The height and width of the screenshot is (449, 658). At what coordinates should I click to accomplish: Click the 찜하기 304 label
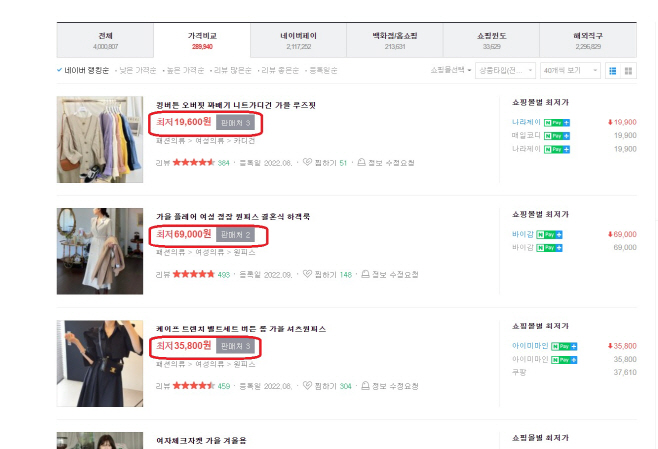point(333,386)
